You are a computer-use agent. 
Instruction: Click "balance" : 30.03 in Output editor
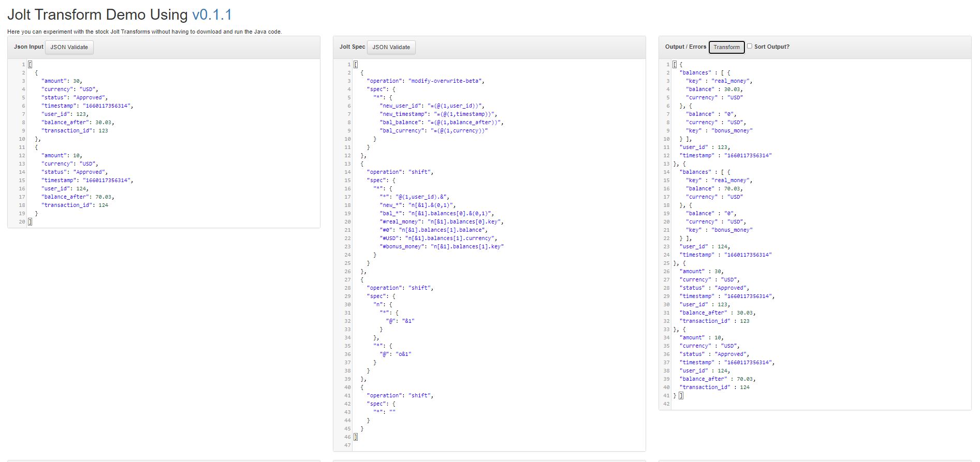point(714,89)
